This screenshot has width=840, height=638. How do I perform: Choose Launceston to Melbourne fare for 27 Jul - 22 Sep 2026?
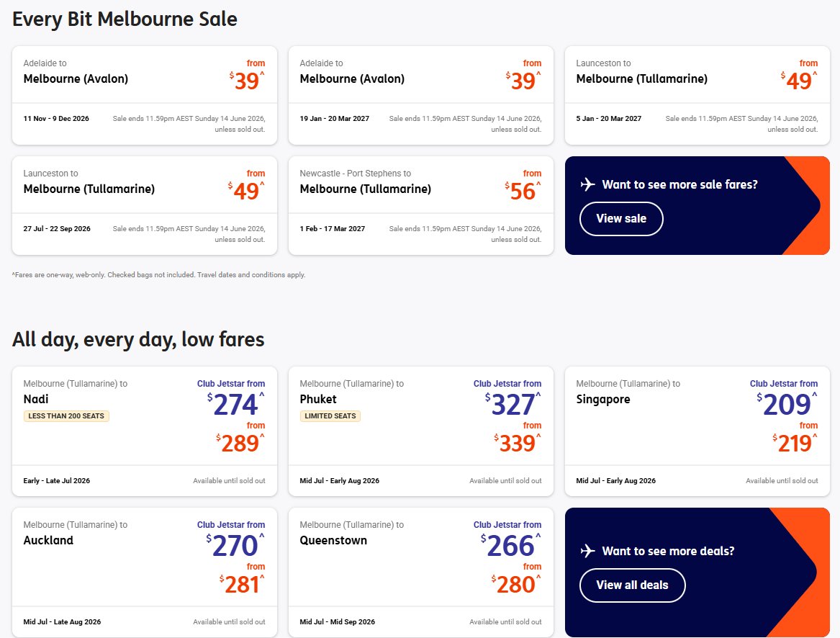pyautogui.click(x=145, y=205)
